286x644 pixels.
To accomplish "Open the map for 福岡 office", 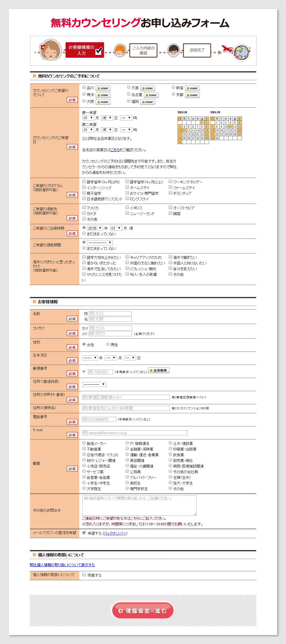I will (x=148, y=102).
